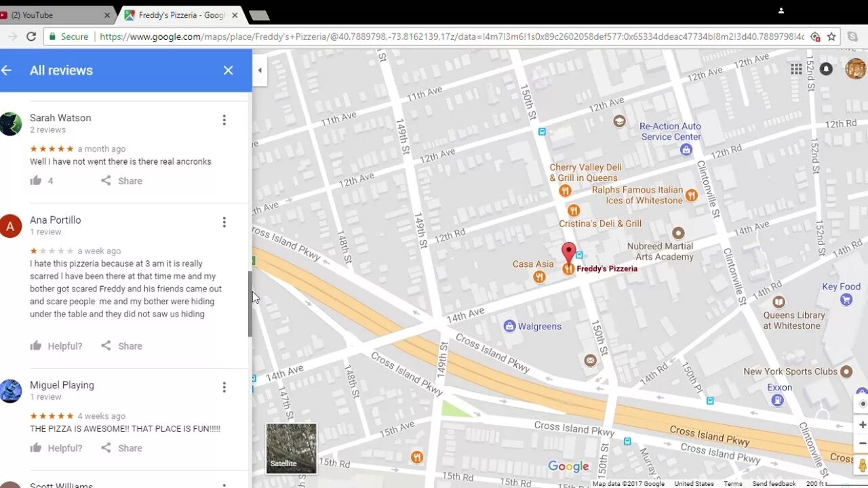The height and width of the screenshot is (488, 868).
Task: Share Ana Portillo's review
Action: [x=121, y=346]
